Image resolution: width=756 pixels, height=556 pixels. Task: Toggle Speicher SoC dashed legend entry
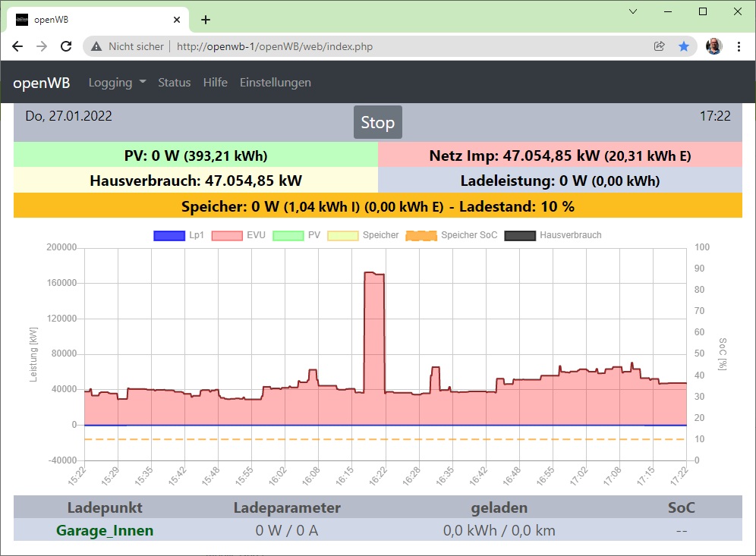point(423,235)
